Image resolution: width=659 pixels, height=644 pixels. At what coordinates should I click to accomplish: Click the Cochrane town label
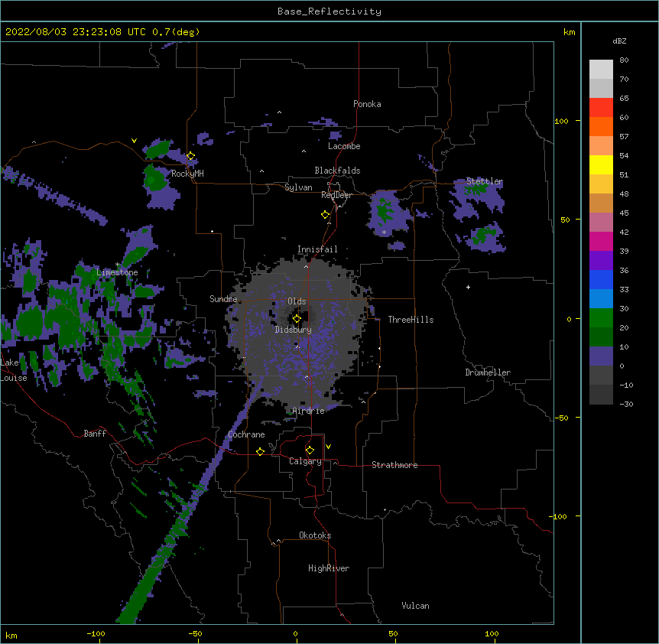246,434
